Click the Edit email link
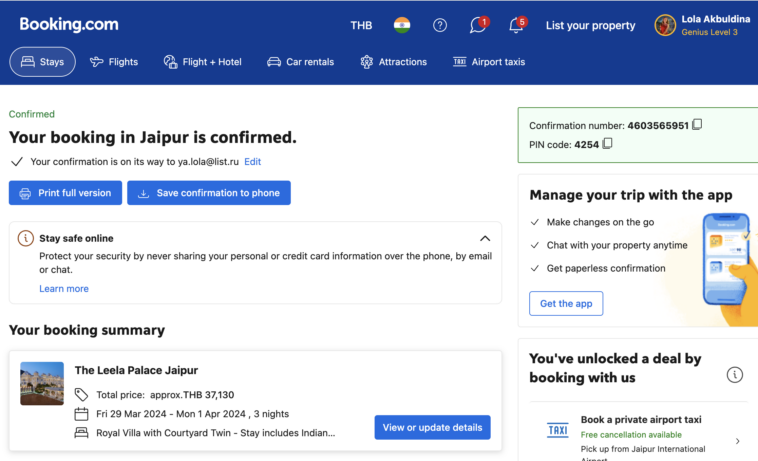The height and width of the screenshot is (461, 758). pos(252,161)
